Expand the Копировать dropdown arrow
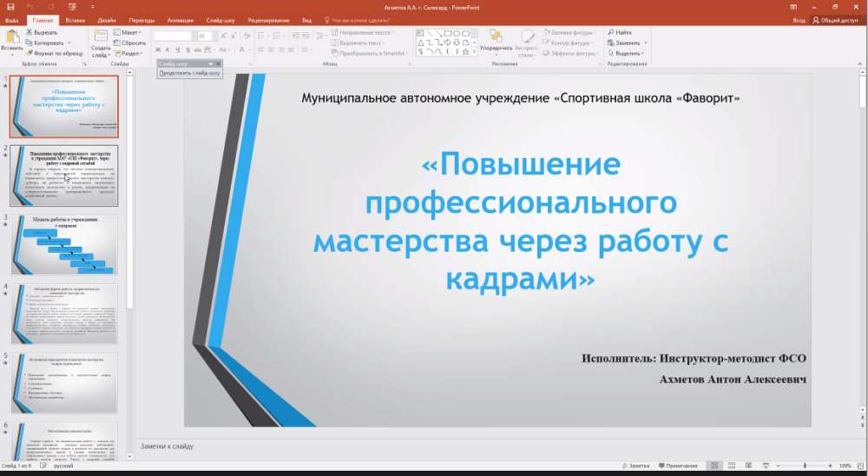868x476 pixels. point(69,43)
